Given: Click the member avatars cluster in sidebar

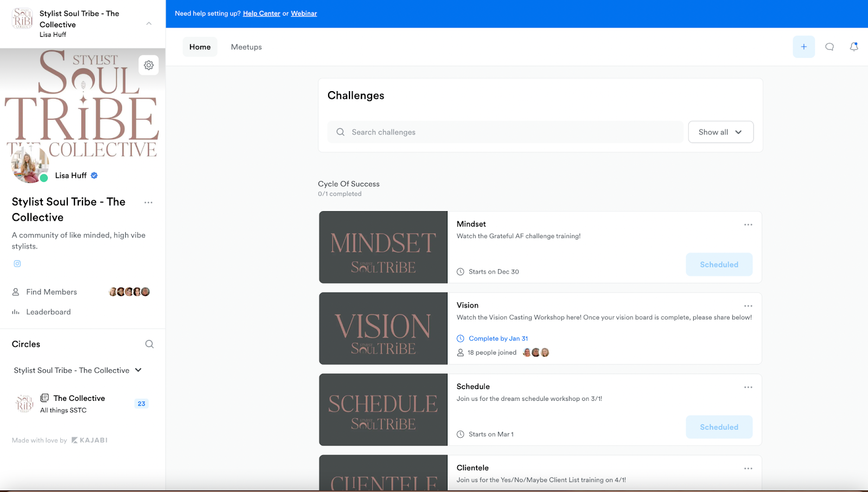Looking at the screenshot, I should pyautogui.click(x=129, y=292).
